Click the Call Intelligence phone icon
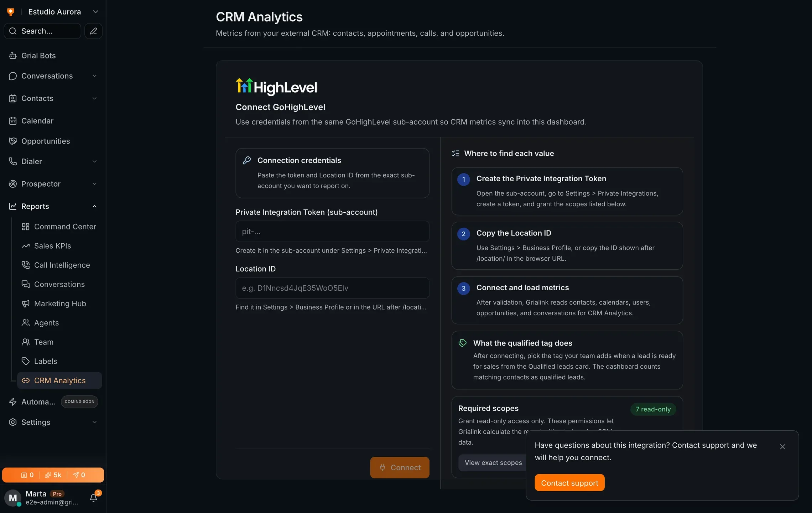The height and width of the screenshot is (513, 812). (26, 265)
